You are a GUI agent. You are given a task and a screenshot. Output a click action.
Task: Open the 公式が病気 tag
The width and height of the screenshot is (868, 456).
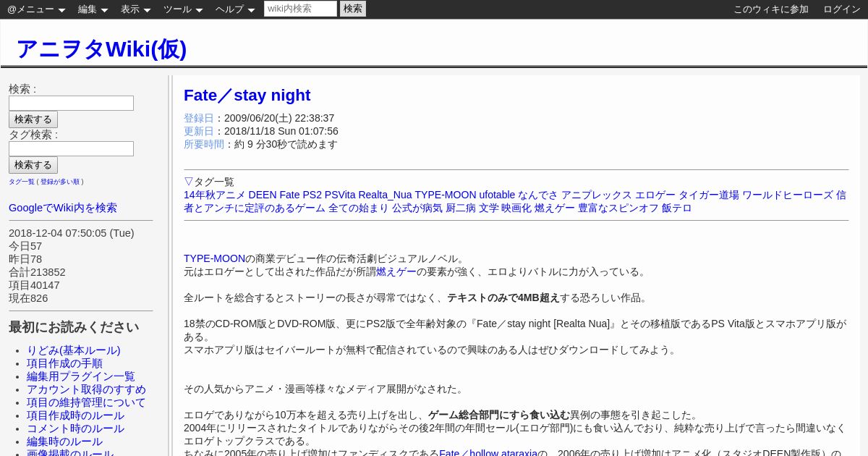tap(417, 208)
